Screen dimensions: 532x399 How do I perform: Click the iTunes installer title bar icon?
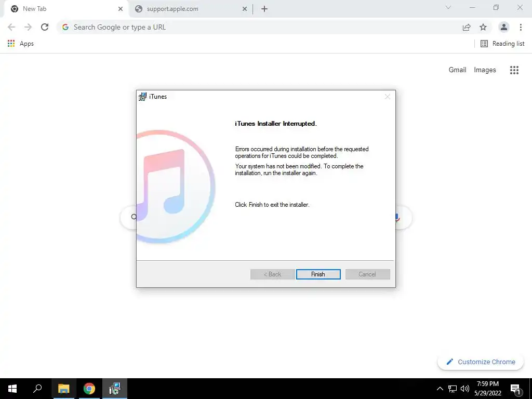142,97
